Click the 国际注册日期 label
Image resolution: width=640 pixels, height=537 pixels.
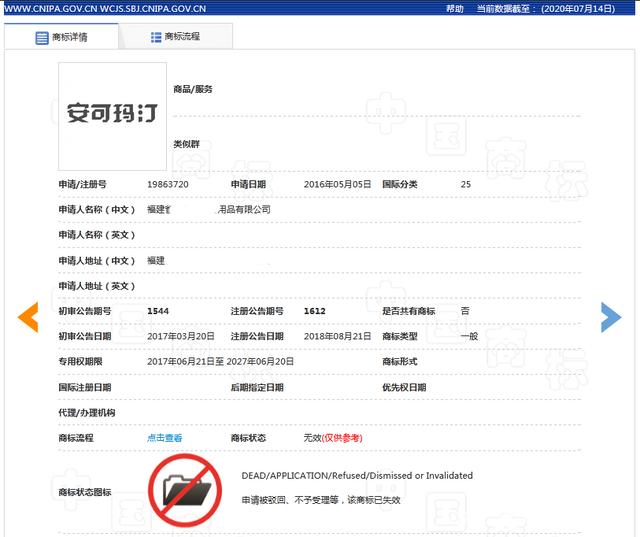click(84, 387)
